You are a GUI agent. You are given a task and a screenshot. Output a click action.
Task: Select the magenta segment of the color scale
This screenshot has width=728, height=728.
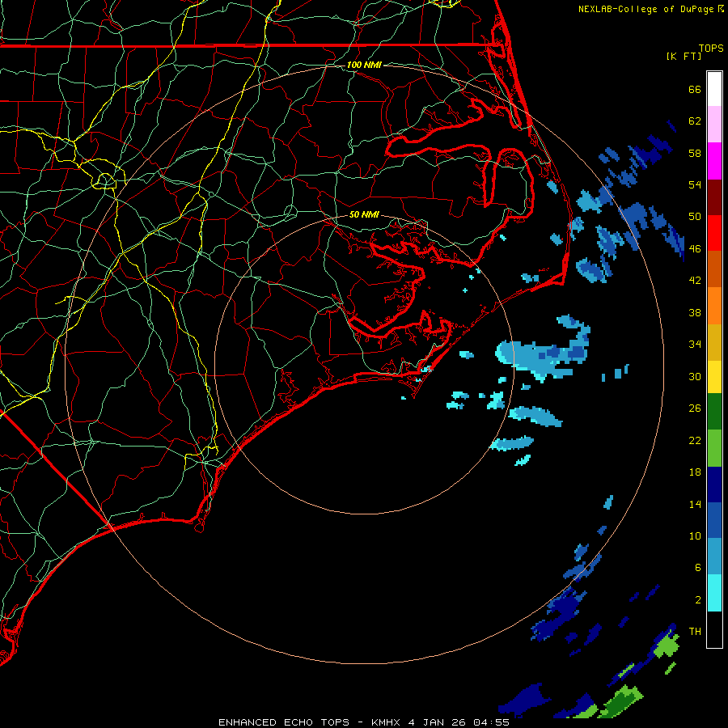pyautogui.click(x=714, y=161)
